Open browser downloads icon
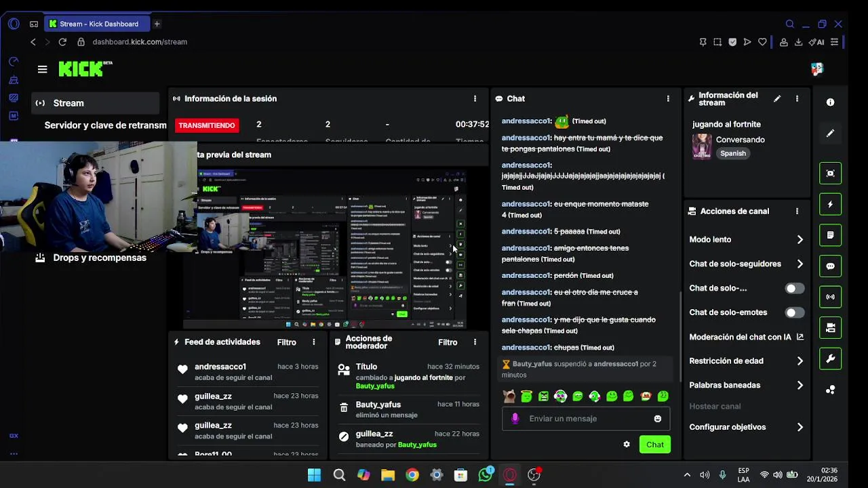 click(799, 42)
